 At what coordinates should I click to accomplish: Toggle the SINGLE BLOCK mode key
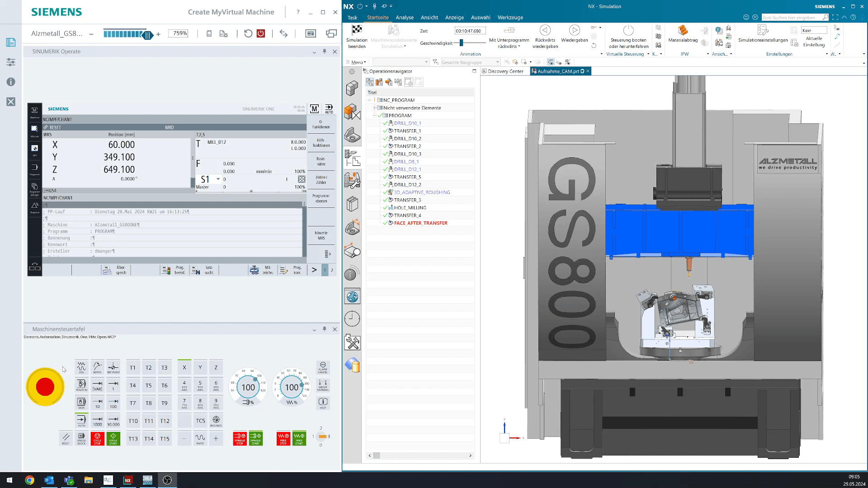coord(81,438)
